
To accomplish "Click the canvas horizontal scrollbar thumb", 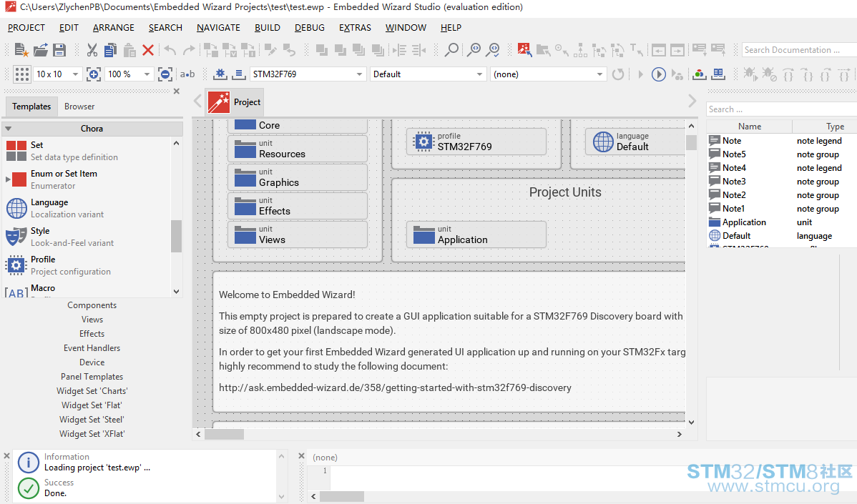I will click(x=224, y=434).
